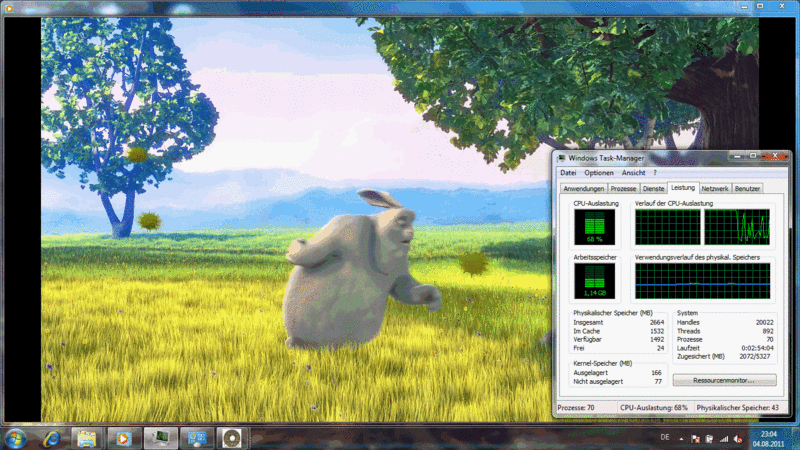Open the Windows Start menu orb
The width and height of the screenshot is (800, 450).
coord(15,438)
